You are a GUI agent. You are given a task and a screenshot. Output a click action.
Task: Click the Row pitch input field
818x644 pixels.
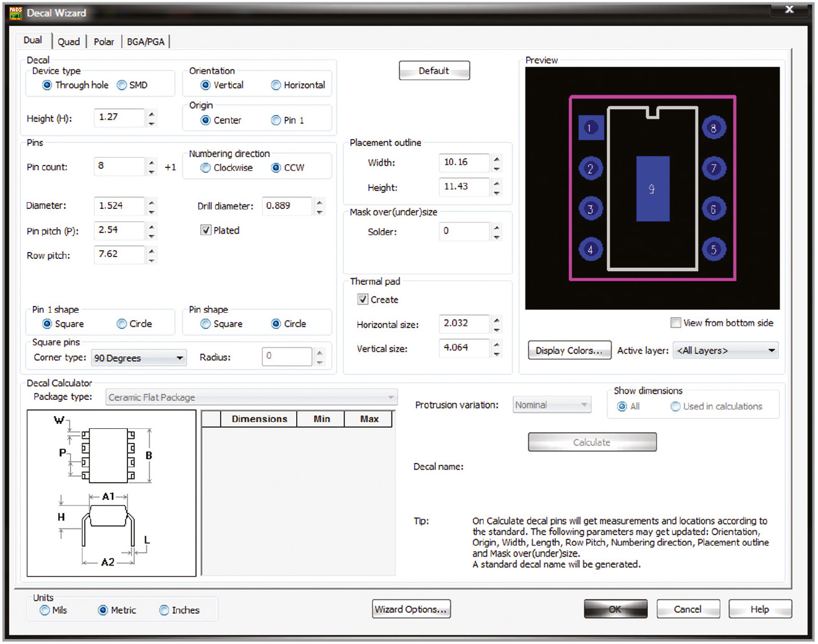(x=119, y=255)
